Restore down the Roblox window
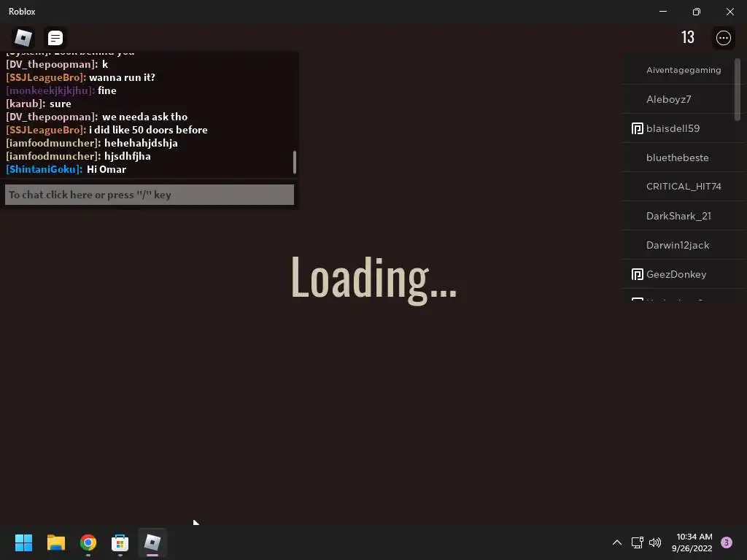Screen dimensions: 747x560 [696, 12]
